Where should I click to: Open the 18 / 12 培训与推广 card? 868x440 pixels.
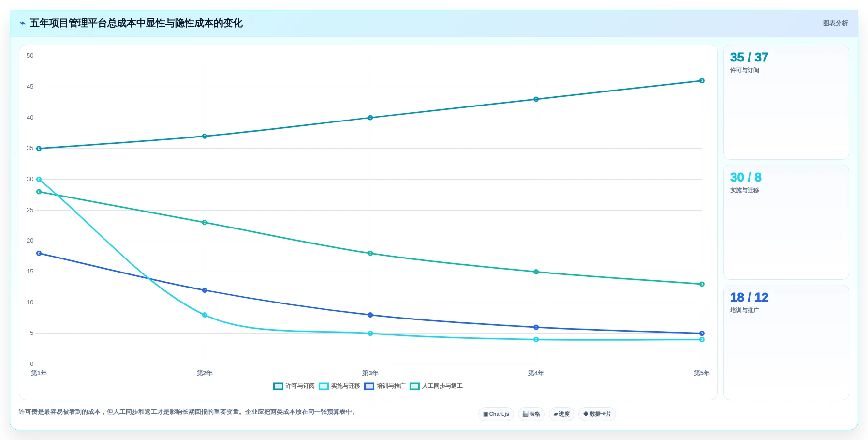pyautogui.click(x=786, y=342)
